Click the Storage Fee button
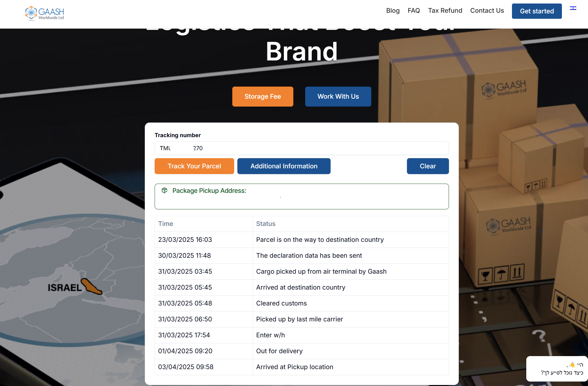Image resolution: width=588 pixels, height=386 pixels. point(263,96)
